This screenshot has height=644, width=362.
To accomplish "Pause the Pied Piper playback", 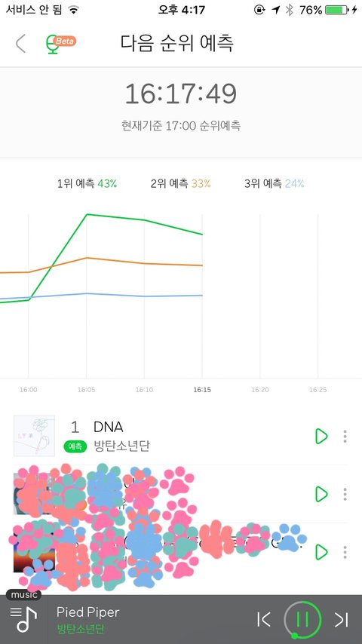I will point(302,619).
